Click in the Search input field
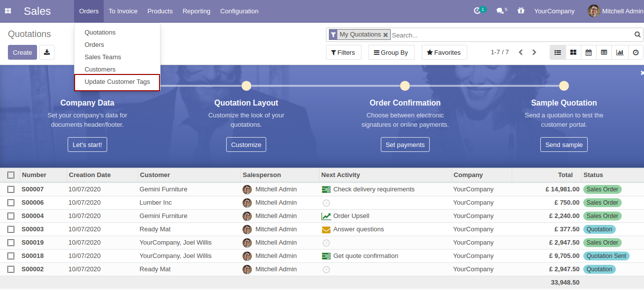Viewport: 644px width, 290px height. (512, 35)
